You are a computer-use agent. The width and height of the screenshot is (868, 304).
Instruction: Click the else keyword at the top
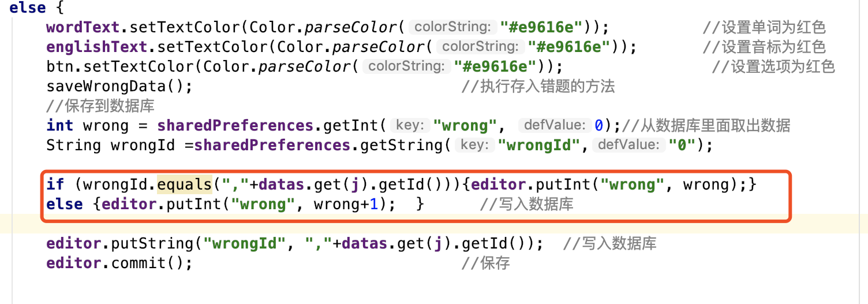[x=27, y=8]
